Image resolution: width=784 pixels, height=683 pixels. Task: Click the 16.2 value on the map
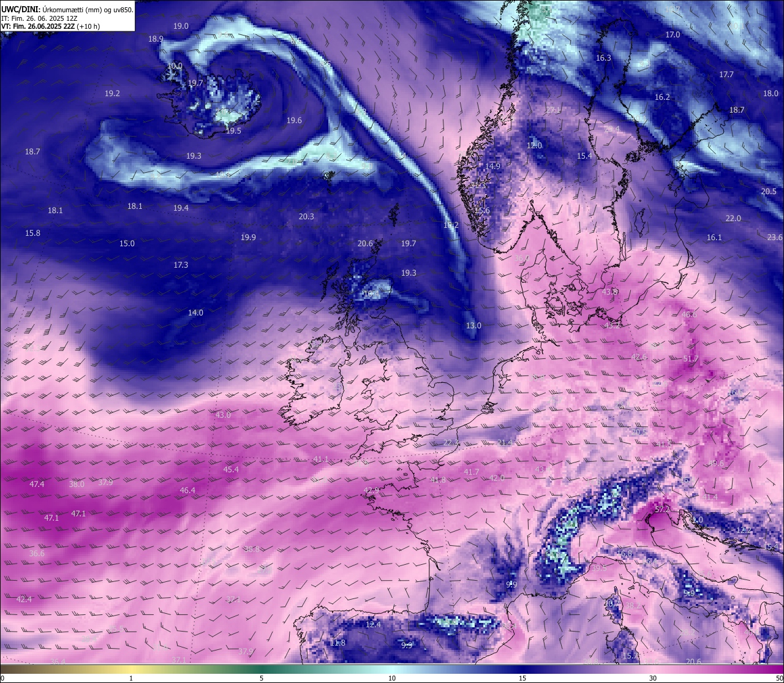(662, 97)
